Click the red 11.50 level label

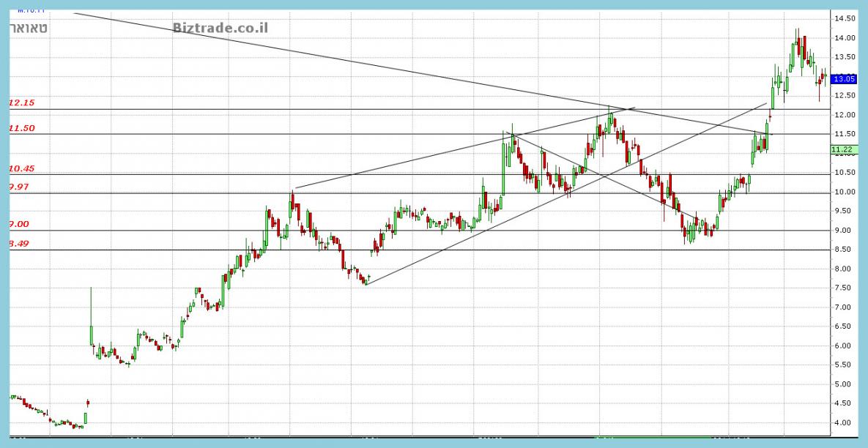(x=21, y=128)
